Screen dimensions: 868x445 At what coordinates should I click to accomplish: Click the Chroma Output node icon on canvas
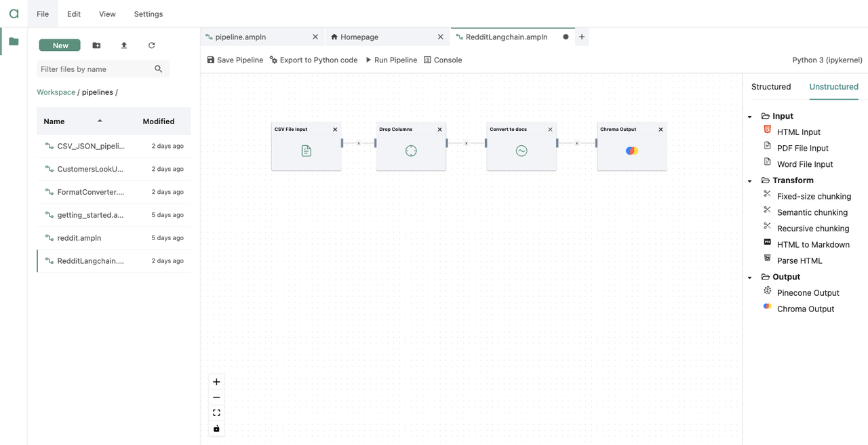tap(632, 151)
